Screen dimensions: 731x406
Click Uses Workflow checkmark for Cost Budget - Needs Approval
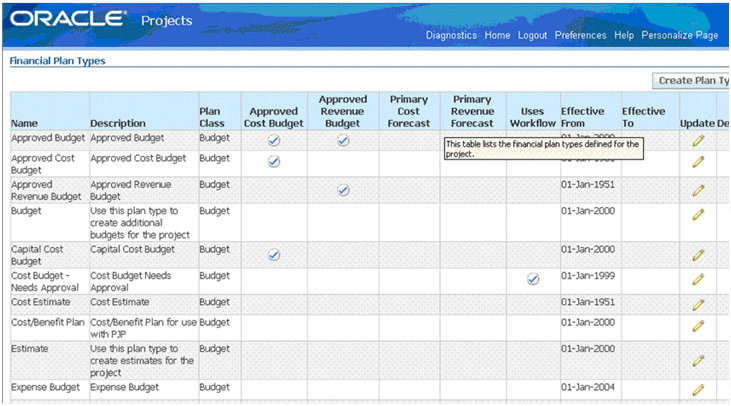[x=533, y=279]
